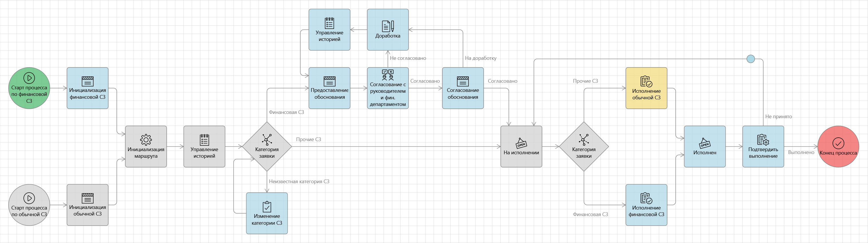This screenshot has width=868, height=243.
Task: Click the OPEN sign icon in На исполнении
Action: [521, 143]
